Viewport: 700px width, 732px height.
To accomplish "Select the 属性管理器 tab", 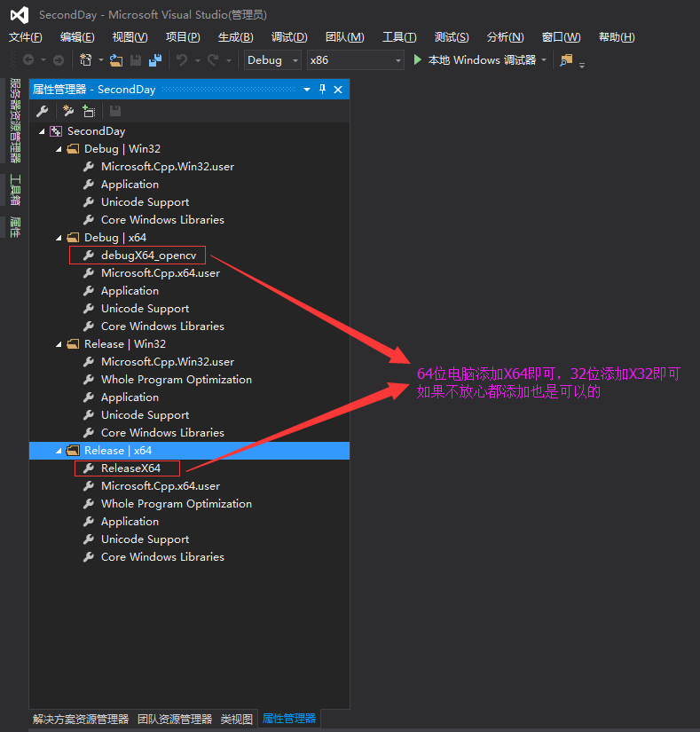I will pos(289,719).
